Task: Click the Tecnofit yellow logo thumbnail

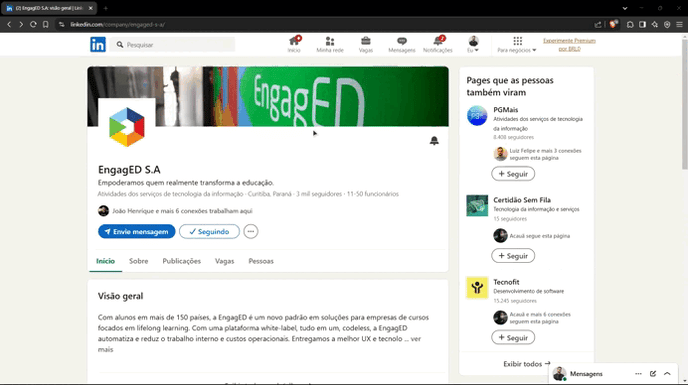Action: 477,288
